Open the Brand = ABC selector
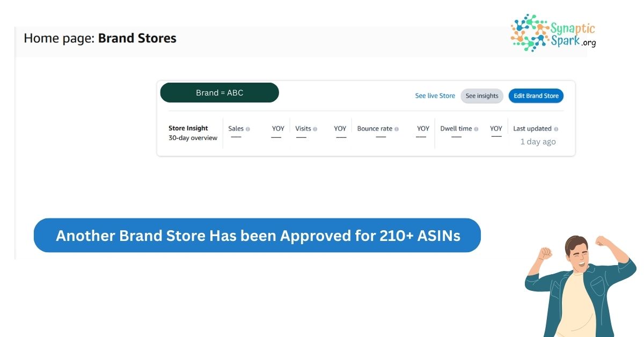This screenshot has width=644, height=337. (219, 92)
